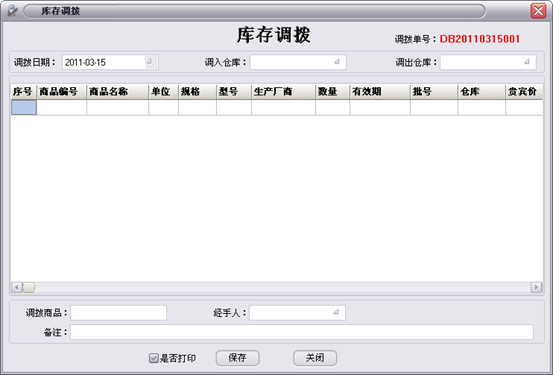Click into the 备注 input field
The image size is (553, 375).
[302, 332]
